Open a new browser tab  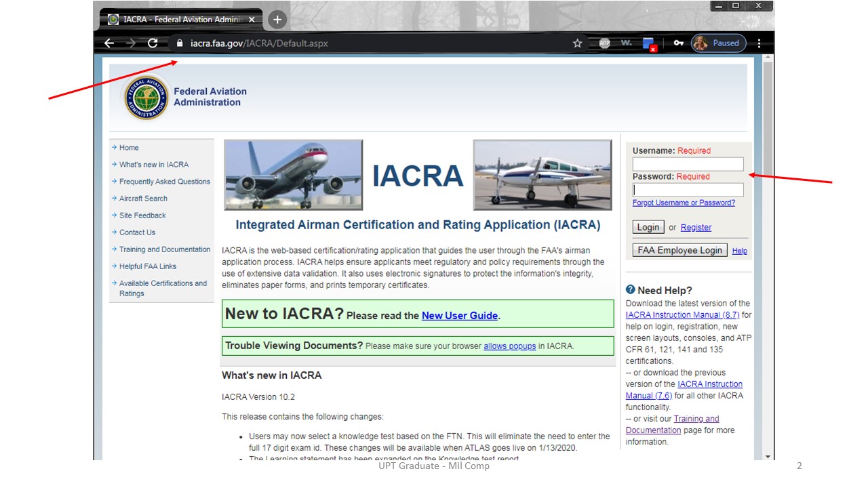(x=277, y=20)
